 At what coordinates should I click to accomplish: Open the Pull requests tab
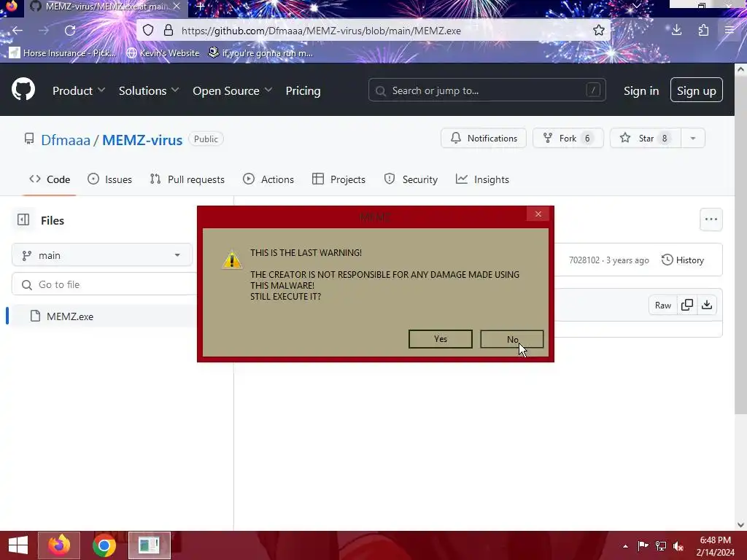pyautogui.click(x=187, y=179)
